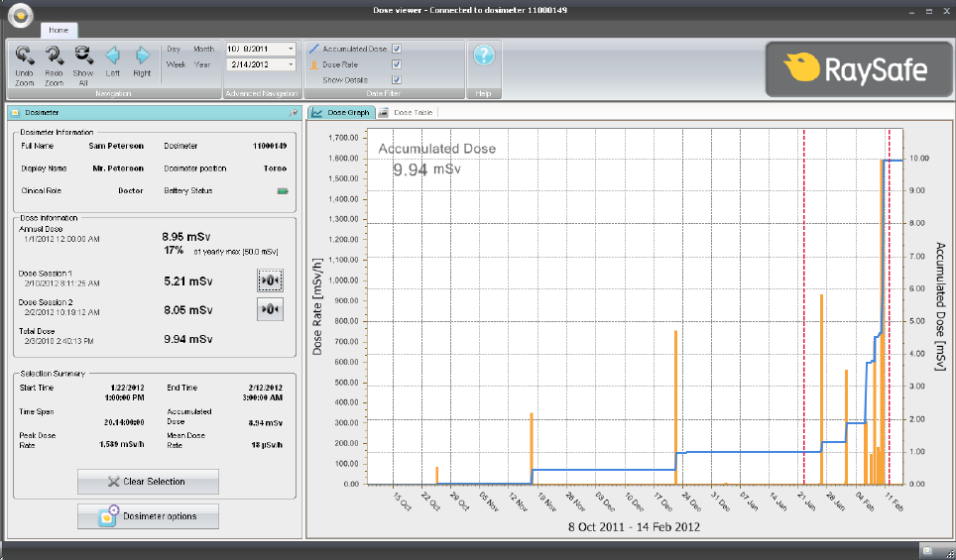The image size is (956, 560).
Task: Navigate left with the Left arrow
Action: point(113,56)
